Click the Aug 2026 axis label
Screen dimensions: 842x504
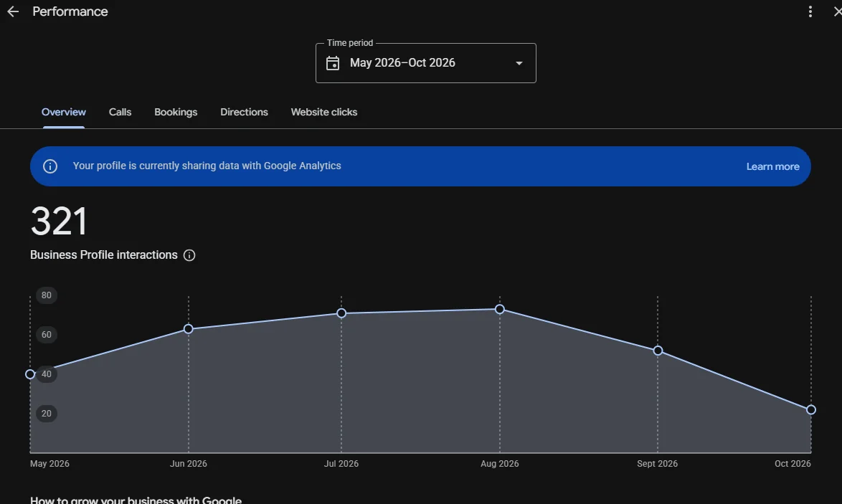click(x=499, y=464)
